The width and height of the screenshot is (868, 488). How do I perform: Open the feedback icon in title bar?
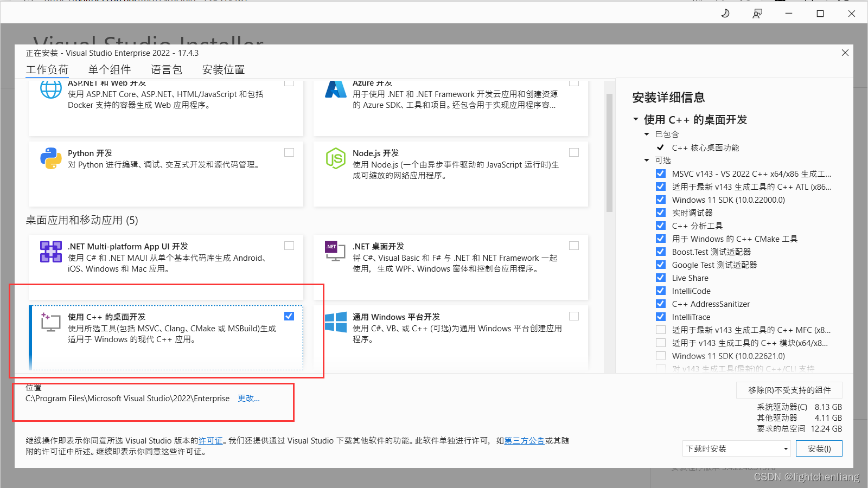point(757,14)
